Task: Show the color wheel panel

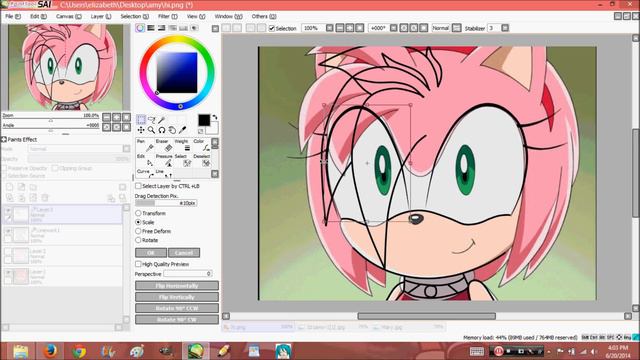Action: point(140,28)
